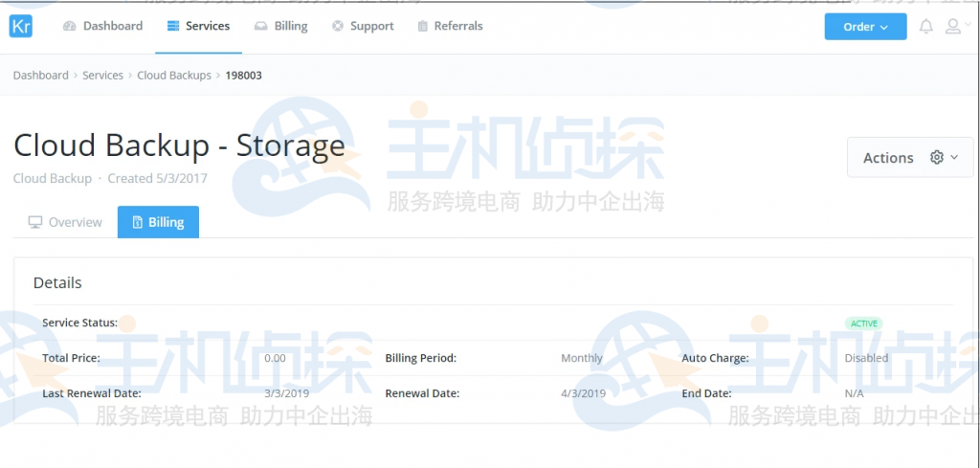Open the notifications bell icon
The width and height of the screenshot is (980, 468).
click(925, 27)
